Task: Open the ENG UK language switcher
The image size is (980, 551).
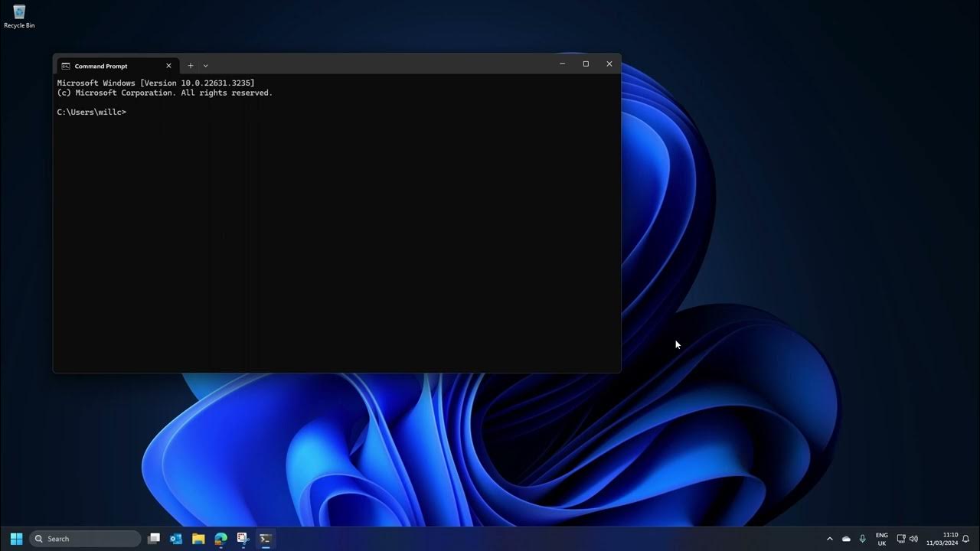Action: point(882,539)
